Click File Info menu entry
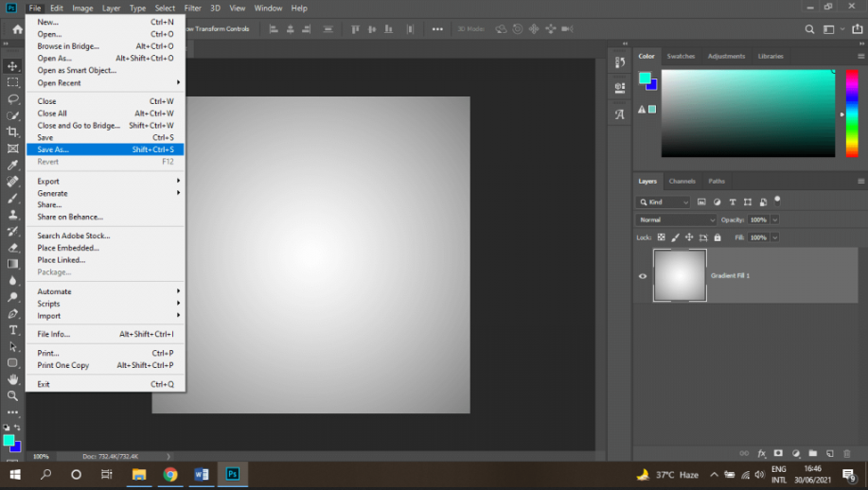This screenshot has width=868, height=490. 105,334
